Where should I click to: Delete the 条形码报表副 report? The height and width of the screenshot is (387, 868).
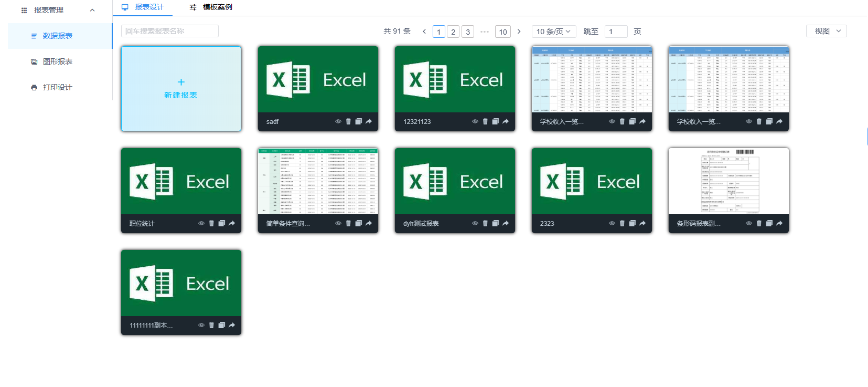coord(759,223)
